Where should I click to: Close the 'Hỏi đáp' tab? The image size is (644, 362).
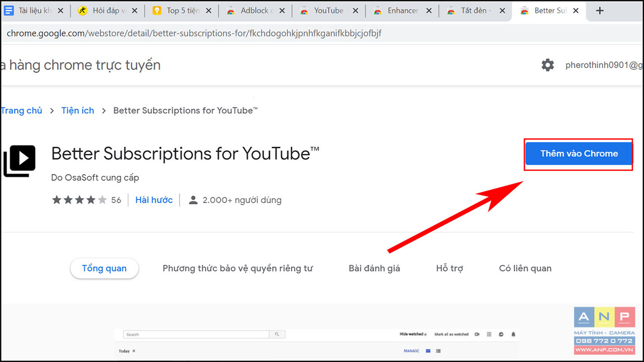pyautogui.click(x=134, y=11)
